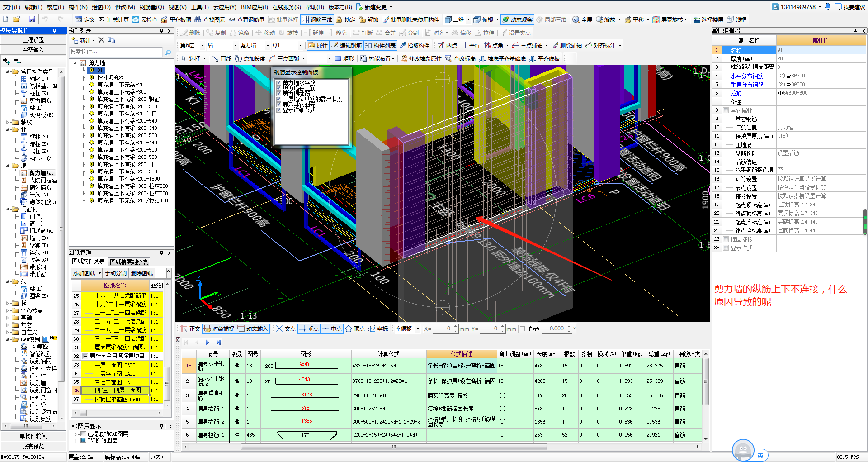Open the 文件(F) menu

pyautogui.click(x=12, y=7)
